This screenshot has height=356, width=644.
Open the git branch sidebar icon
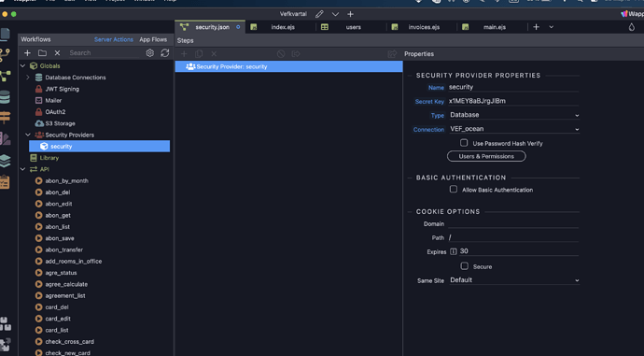click(6, 55)
